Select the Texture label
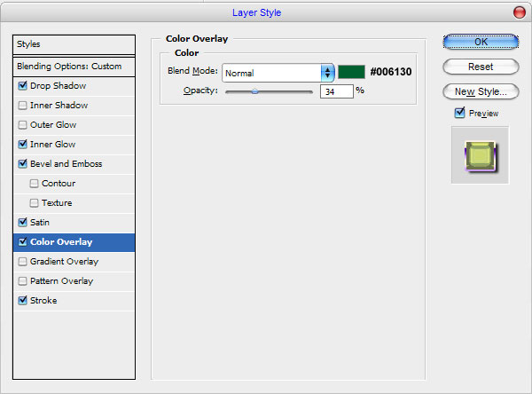Viewport: 532px width, 394px height. (57, 203)
